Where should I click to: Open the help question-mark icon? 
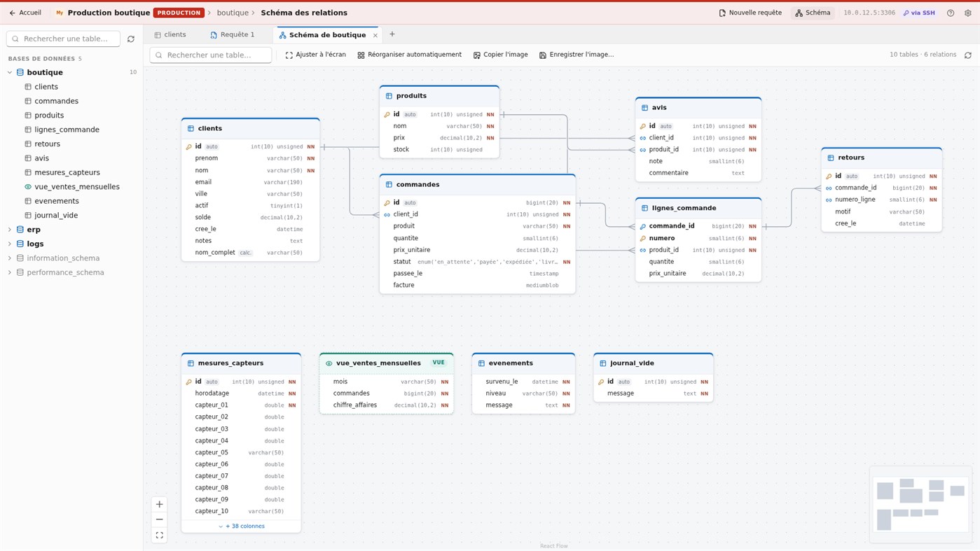point(951,13)
